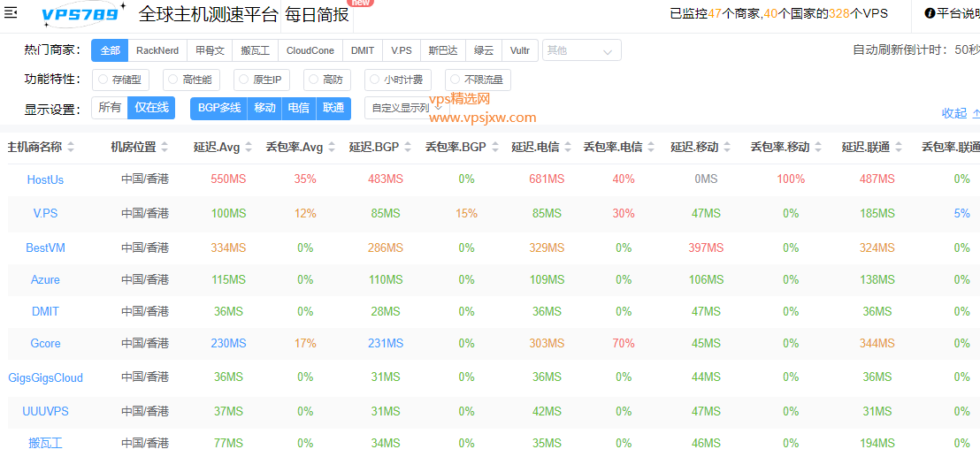Sort by 延迟.联通 column arrows
980x457 pixels.
click(899, 148)
